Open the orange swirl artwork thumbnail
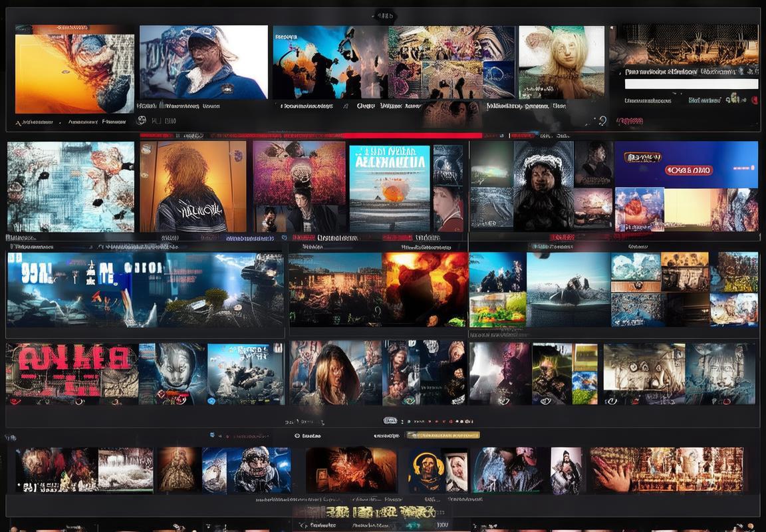Screen dimensions: 766x532 (74, 73)
